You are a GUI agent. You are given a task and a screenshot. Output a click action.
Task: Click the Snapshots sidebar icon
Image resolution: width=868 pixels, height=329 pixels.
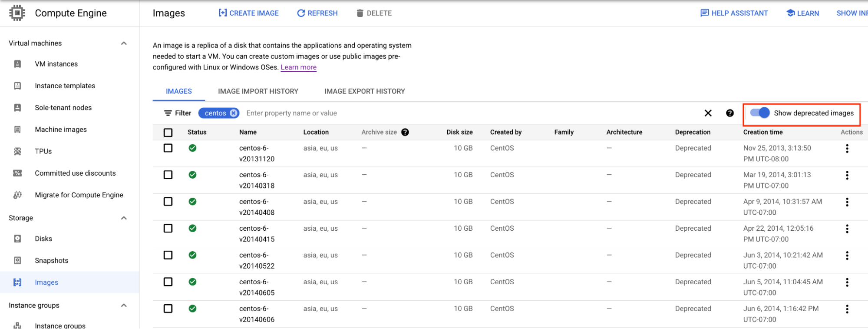[17, 260]
